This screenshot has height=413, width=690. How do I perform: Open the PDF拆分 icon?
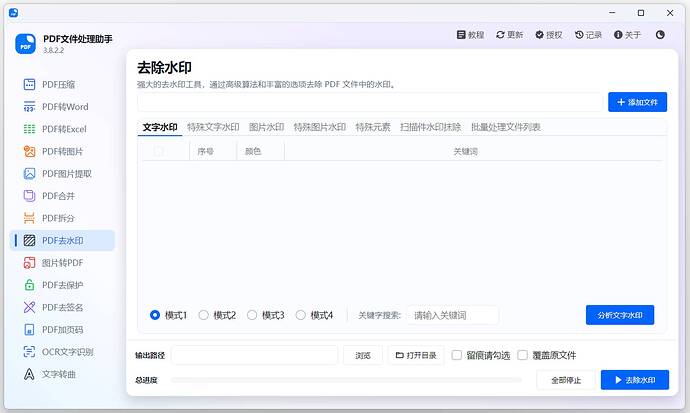click(29, 218)
